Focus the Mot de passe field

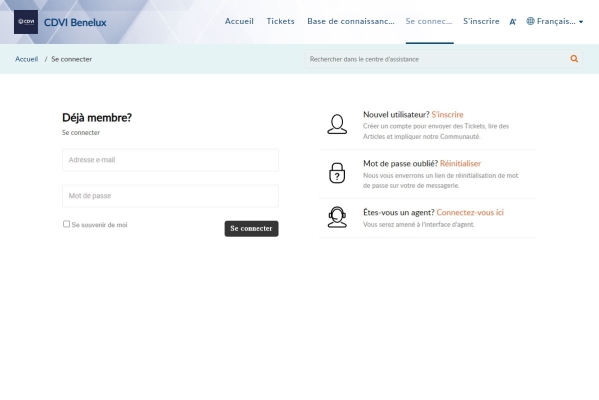click(x=170, y=196)
